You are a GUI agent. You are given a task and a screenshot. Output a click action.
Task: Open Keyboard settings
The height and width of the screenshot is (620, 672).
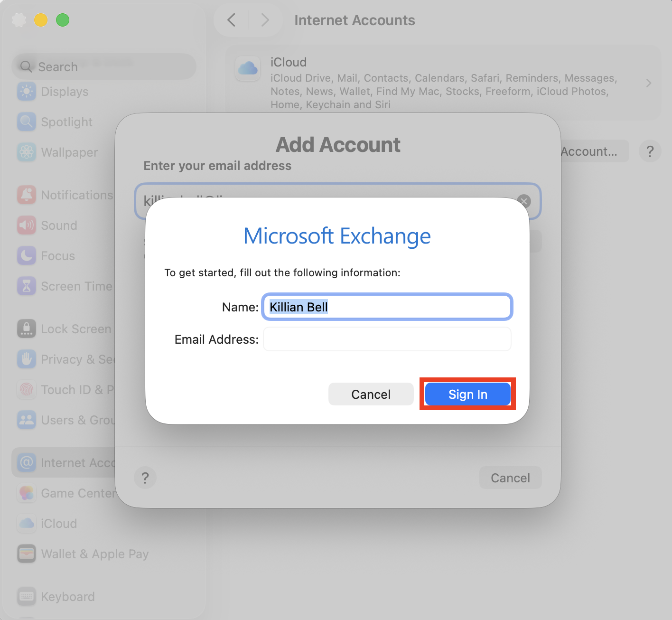(67, 596)
